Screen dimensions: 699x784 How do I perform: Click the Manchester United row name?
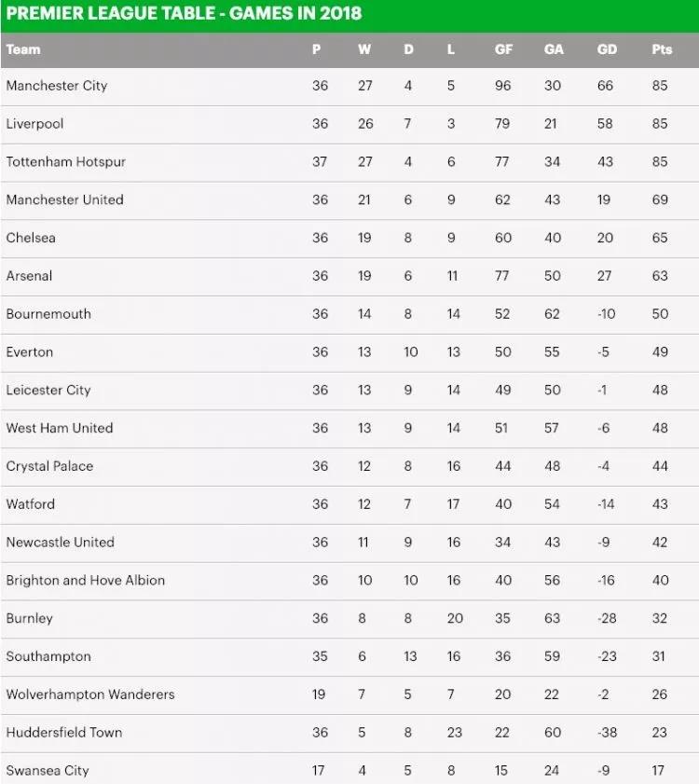[x=64, y=199]
